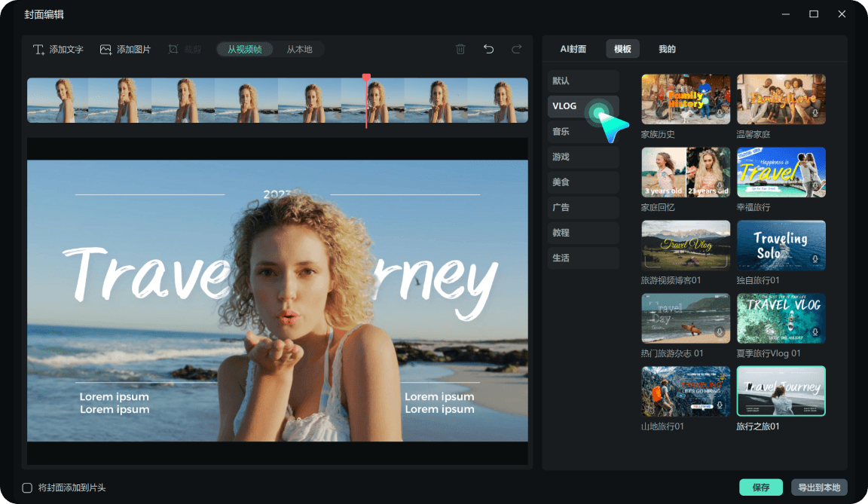The height and width of the screenshot is (504, 868).
Task: Click the undo arrow icon
Action: [x=488, y=49]
